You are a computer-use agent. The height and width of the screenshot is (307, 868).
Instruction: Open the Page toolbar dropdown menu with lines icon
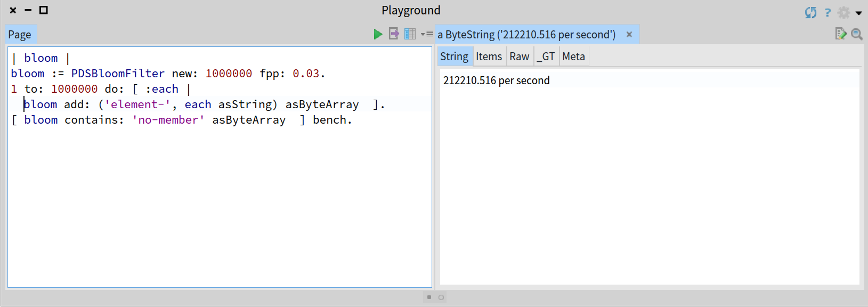coord(427,34)
